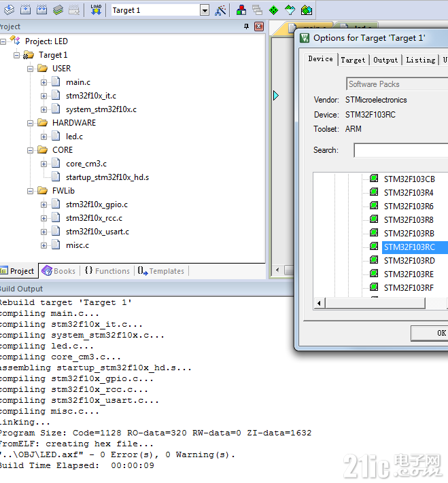This screenshot has width=448, height=483.
Task: Click the µVision icon in Options dialog title
Action: pyautogui.click(x=305, y=38)
